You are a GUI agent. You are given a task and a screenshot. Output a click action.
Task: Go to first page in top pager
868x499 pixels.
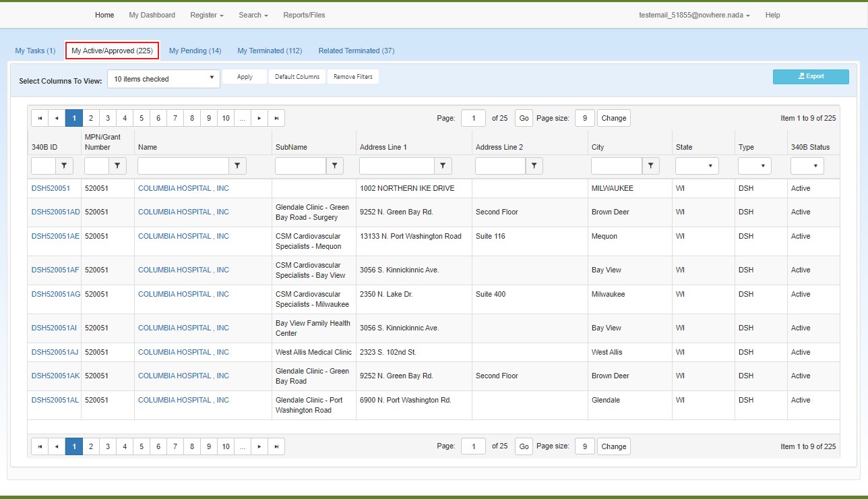(40, 118)
